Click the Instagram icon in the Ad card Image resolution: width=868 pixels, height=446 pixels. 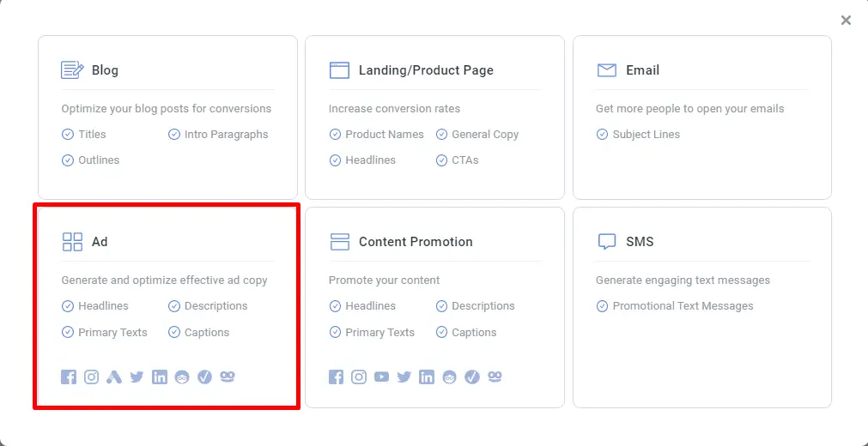(x=91, y=377)
